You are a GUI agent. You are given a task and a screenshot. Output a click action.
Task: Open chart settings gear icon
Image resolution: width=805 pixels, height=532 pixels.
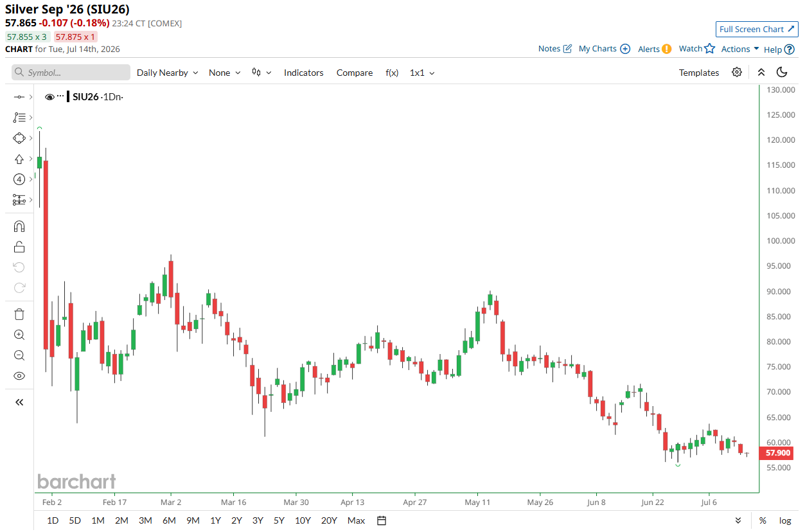point(737,72)
